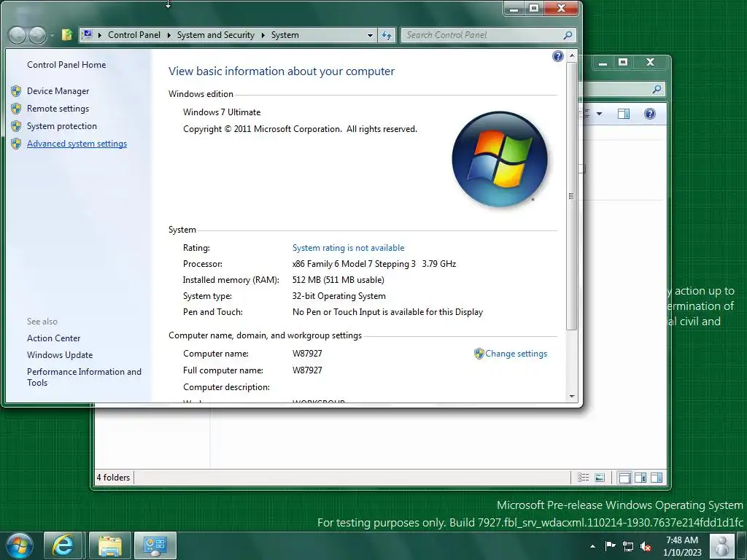Image resolution: width=747 pixels, height=560 pixels.
Task: Maximize the background Explorer window
Action: click(x=623, y=63)
